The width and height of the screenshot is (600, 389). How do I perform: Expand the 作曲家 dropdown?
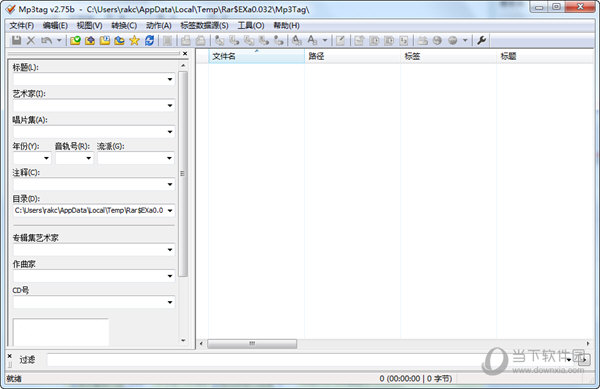(x=170, y=276)
